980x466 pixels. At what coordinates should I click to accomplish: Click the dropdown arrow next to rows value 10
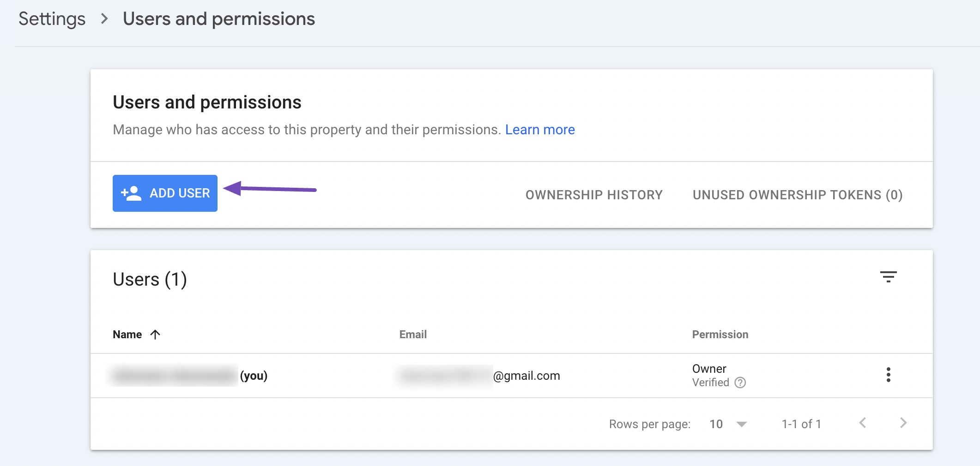(742, 424)
